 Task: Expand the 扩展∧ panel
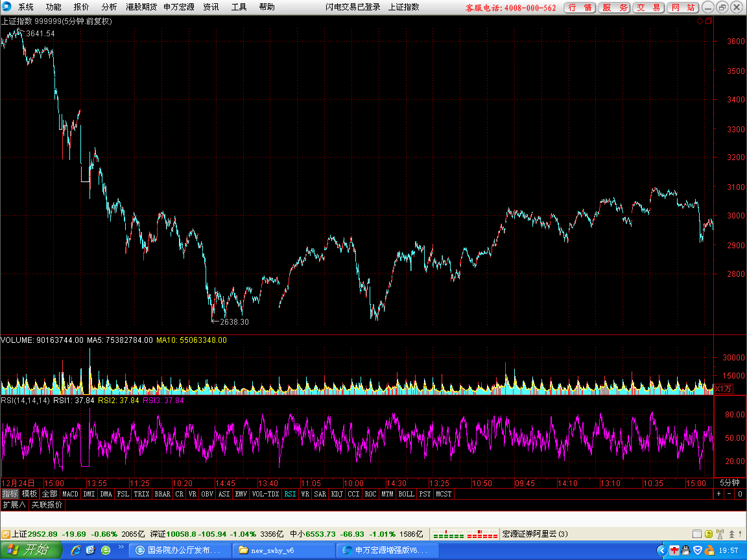click(x=14, y=505)
